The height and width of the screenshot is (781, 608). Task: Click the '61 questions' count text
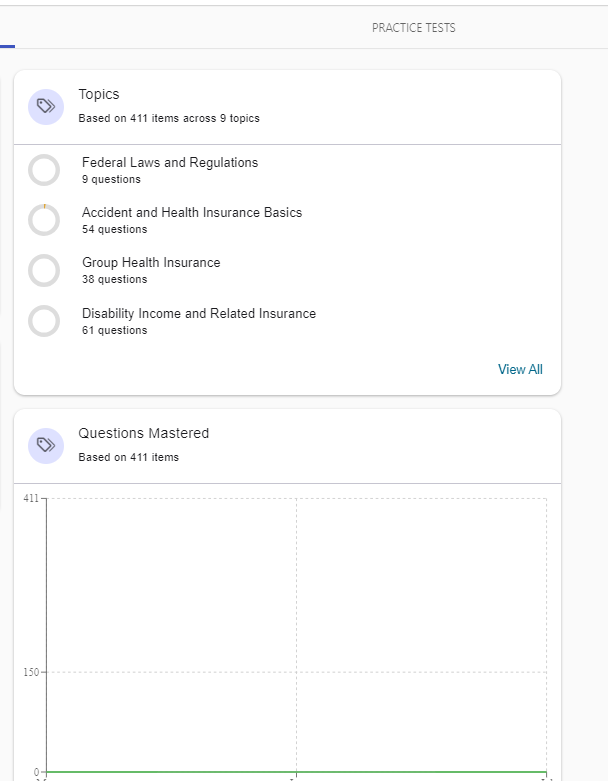114,331
